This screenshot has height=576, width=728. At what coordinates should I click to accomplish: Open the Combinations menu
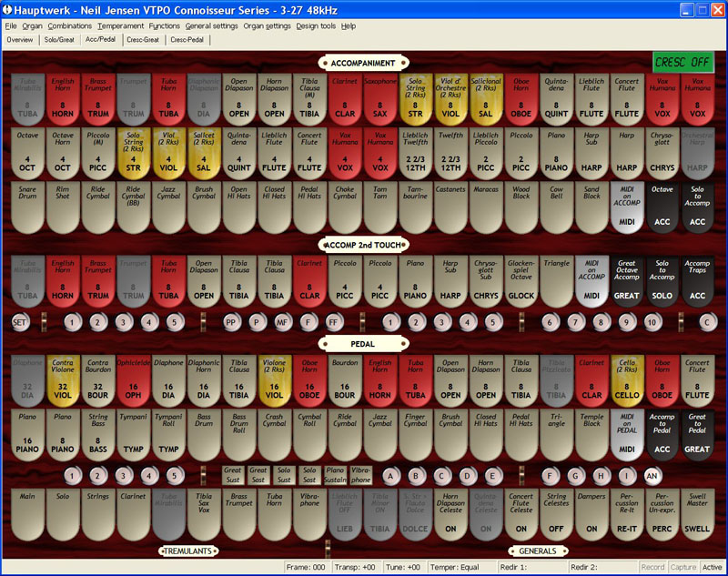[x=70, y=26]
